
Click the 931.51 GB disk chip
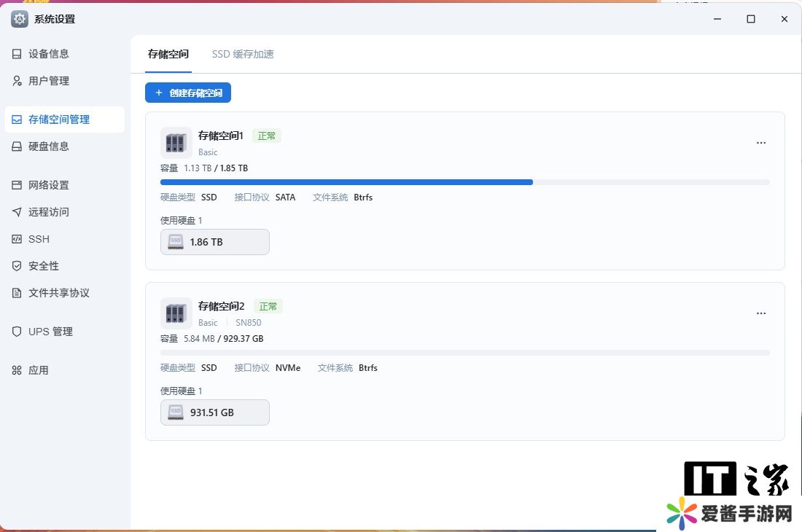pos(215,412)
